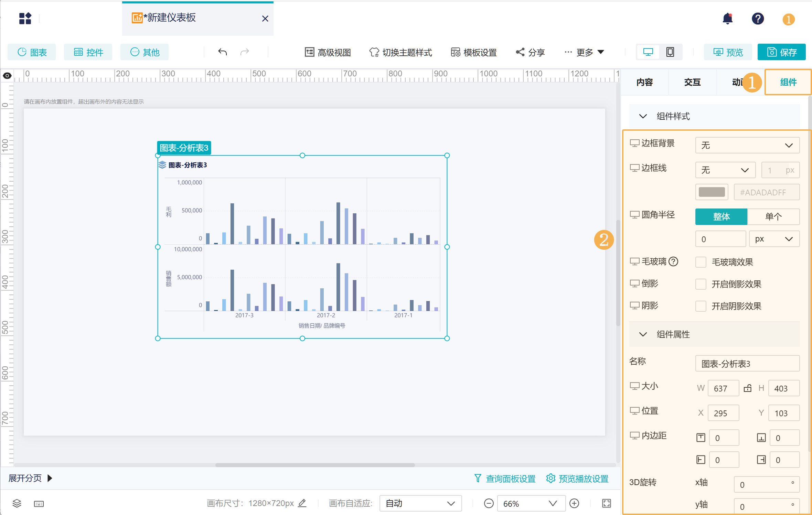
Task: Switch to the 内容 tab
Action: 644,82
